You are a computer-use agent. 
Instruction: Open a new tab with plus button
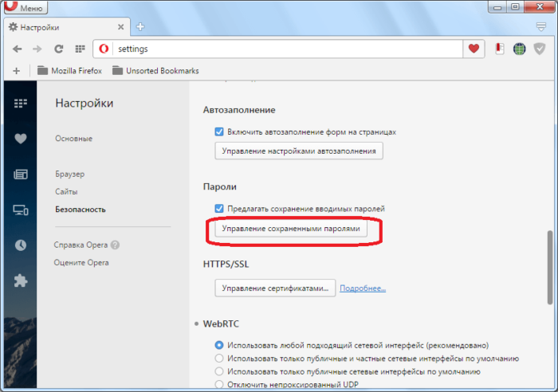(140, 26)
